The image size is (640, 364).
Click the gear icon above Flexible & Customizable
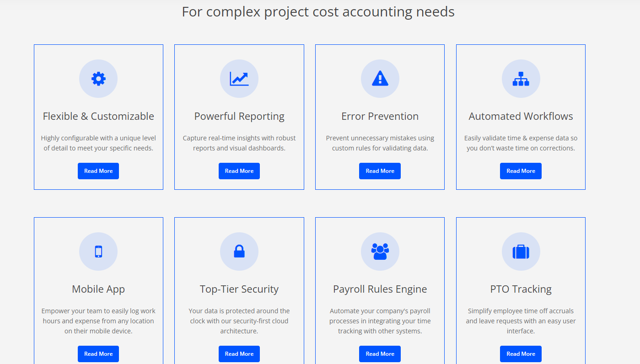(98, 78)
